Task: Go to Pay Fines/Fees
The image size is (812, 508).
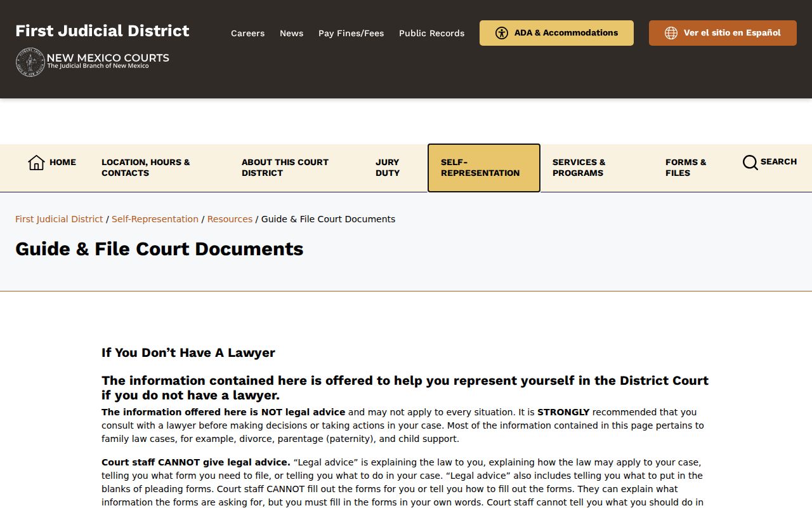Action: point(351,33)
